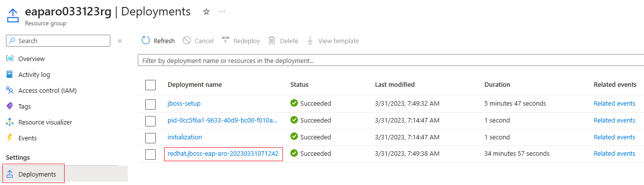The width and height of the screenshot is (644, 185).
Task: Open Related events for redhat.jboss-eap-aro row
Action: point(615,154)
